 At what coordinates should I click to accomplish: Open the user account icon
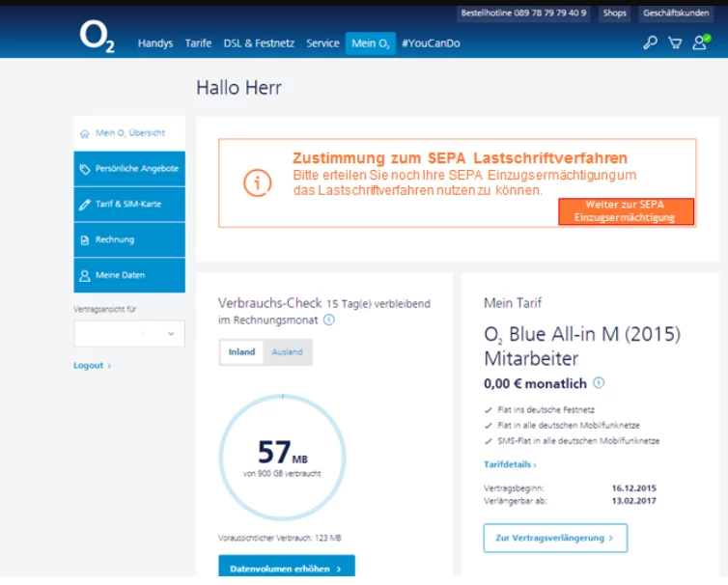(x=701, y=42)
